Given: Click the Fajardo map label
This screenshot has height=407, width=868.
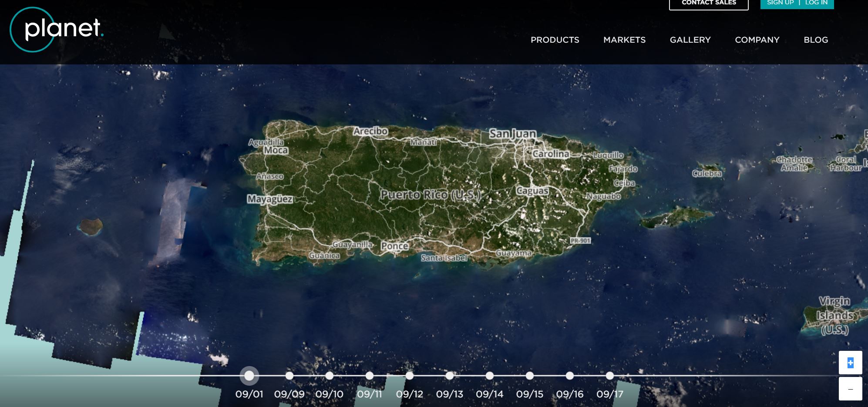Looking at the screenshot, I should [623, 168].
